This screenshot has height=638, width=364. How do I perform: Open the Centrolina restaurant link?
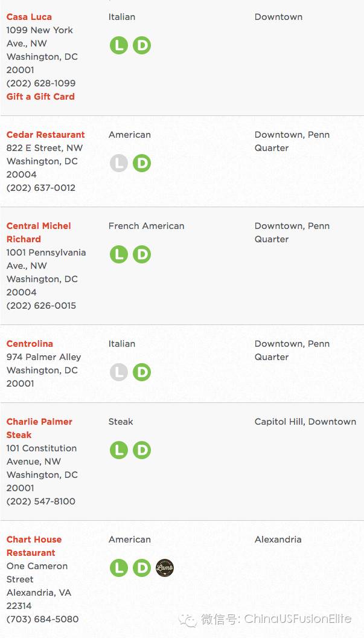30,344
